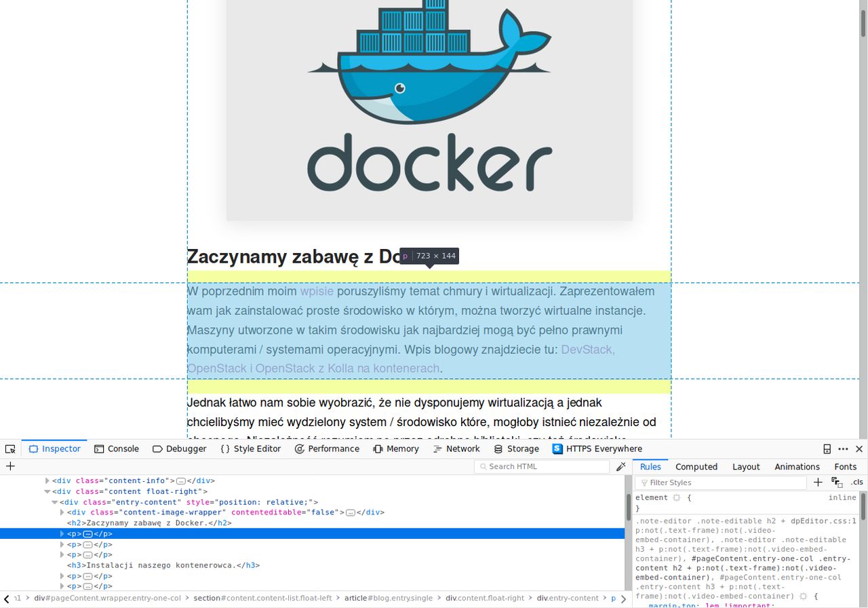Image resolution: width=868 pixels, height=608 pixels.
Task: Open dpEditor.css:1 stylesheet source link
Action: (x=823, y=521)
